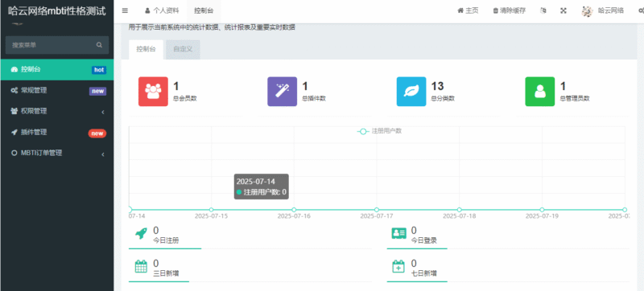Click chart data point for 2025-07-18

click(x=459, y=210)
